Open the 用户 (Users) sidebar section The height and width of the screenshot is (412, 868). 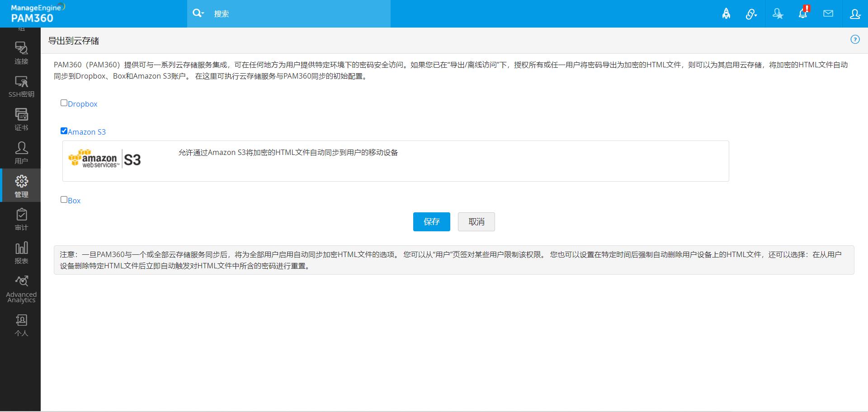click(21, 153)
